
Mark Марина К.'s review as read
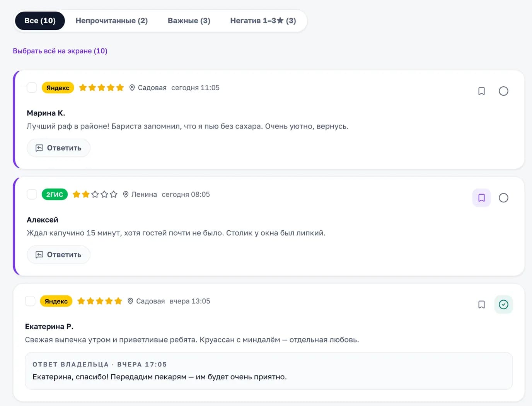tap(503, 91)
